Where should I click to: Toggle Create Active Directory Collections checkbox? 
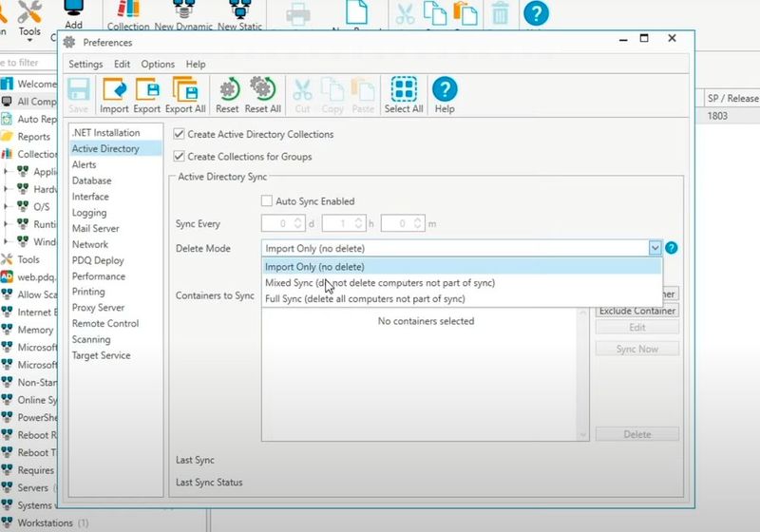179,134
